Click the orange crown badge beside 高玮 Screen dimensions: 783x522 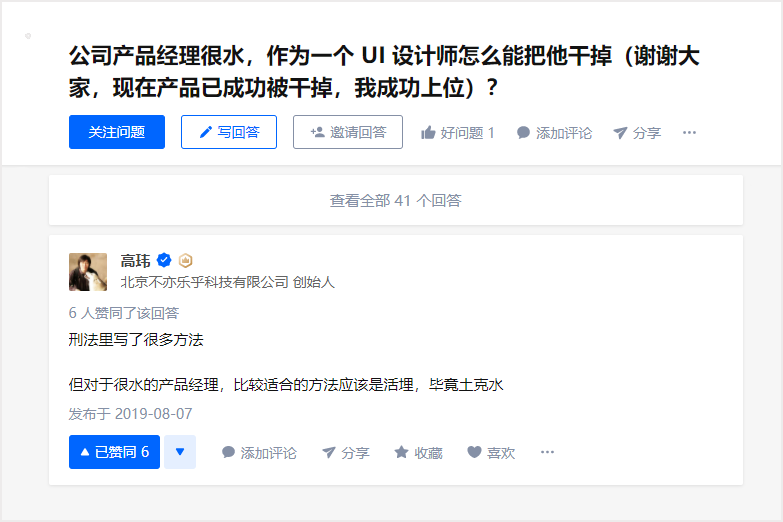(x=185, y=260)
